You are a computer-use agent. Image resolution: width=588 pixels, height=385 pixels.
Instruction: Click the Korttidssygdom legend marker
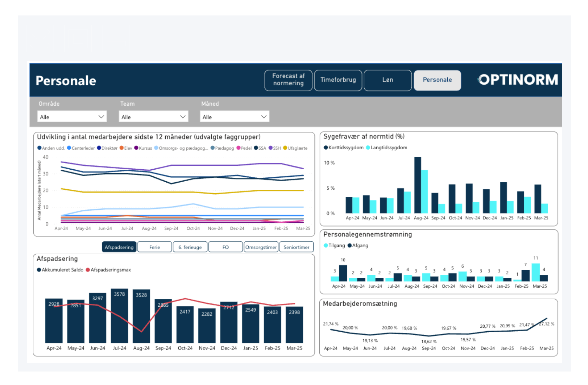tap(326, 148)
